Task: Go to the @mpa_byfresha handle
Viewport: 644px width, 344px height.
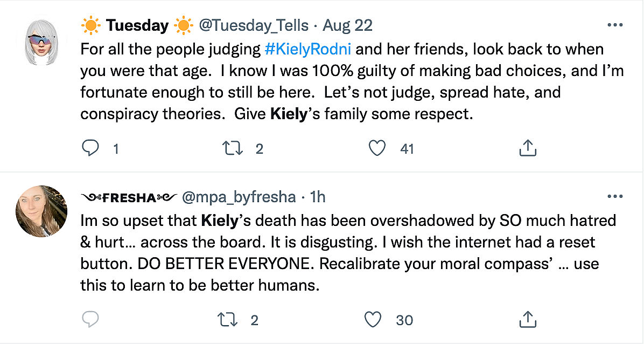Action: [x=239, y=197]
